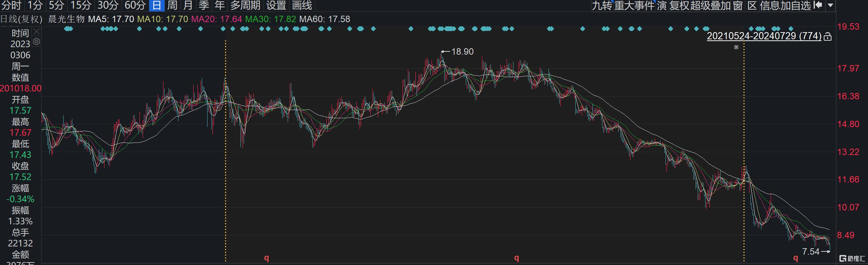Click the MA5: 17.70 indicator label

[111, 19]
